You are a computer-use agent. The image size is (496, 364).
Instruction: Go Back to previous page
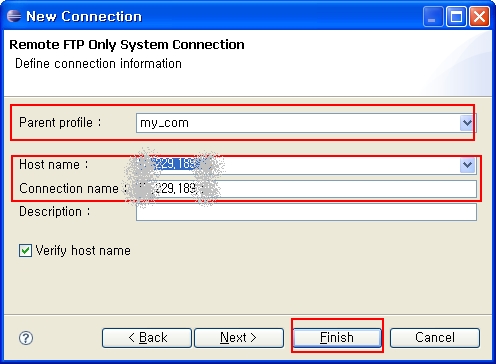[x=147, y=338]
